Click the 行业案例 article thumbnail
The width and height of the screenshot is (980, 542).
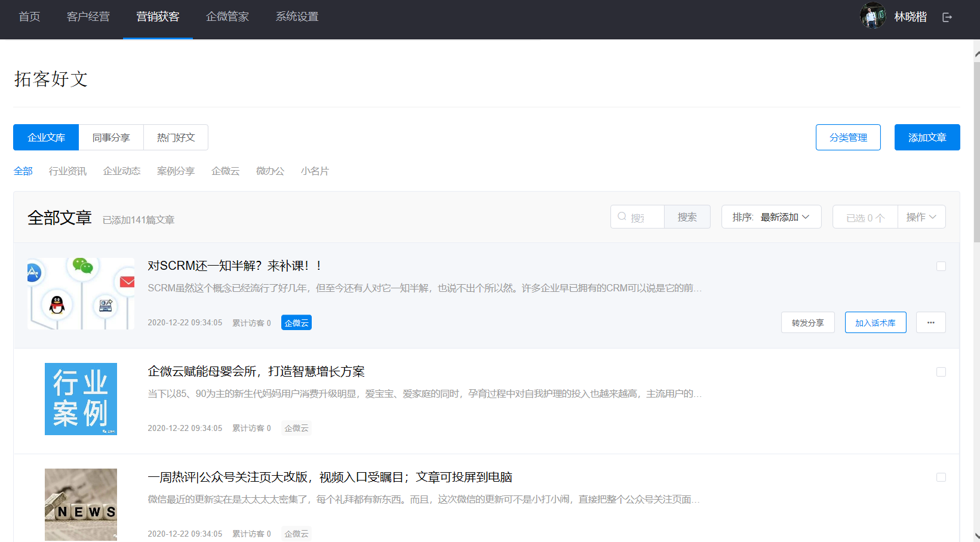(x=81, y=399)
